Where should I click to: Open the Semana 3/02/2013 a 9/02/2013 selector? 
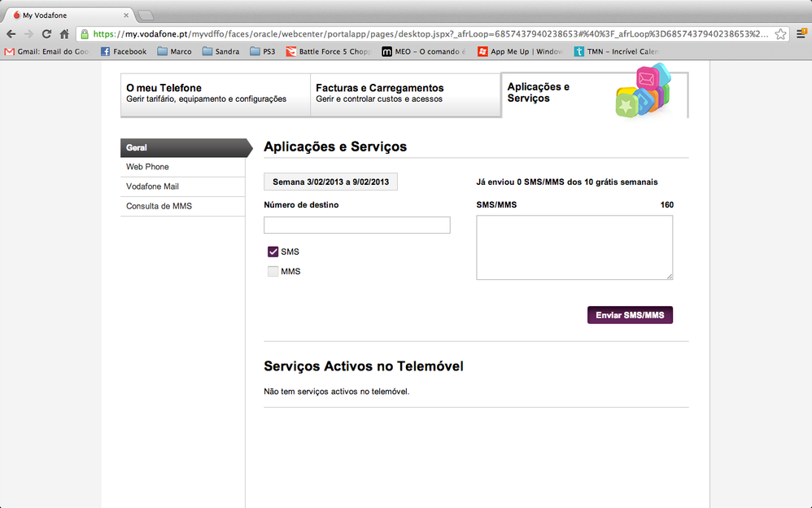click(x=330, y=182)
